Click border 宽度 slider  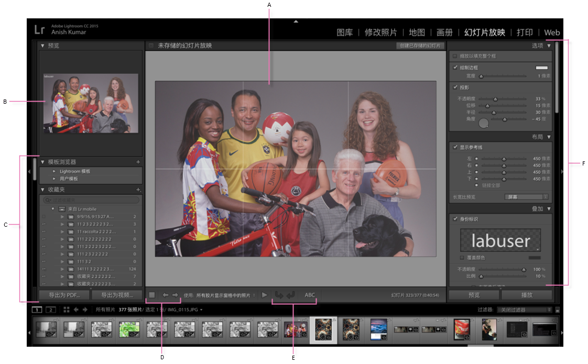(x=503, y=76)
